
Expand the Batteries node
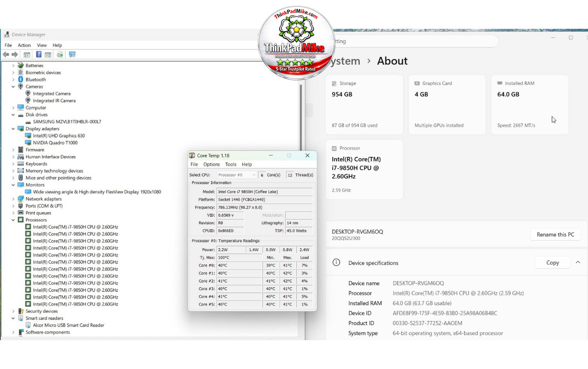(13, 65)
